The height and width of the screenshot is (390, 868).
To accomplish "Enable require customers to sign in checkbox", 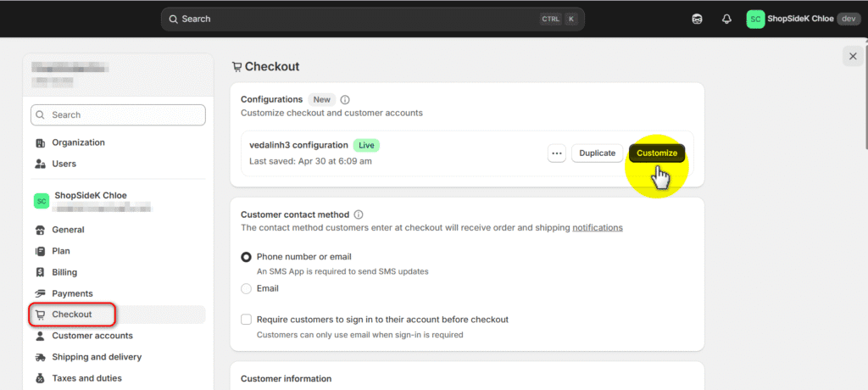I will point(247,320).
